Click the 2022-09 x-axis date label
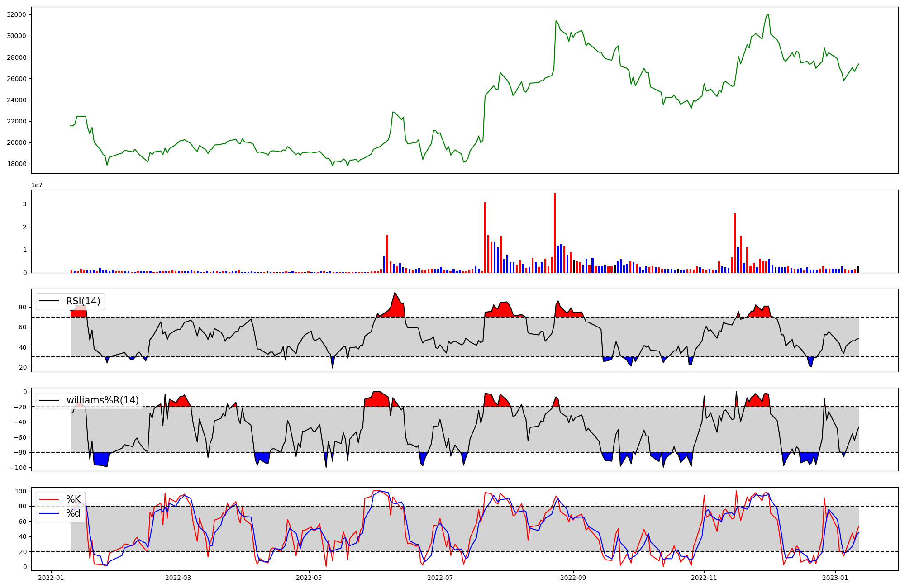 coord(573,578)
